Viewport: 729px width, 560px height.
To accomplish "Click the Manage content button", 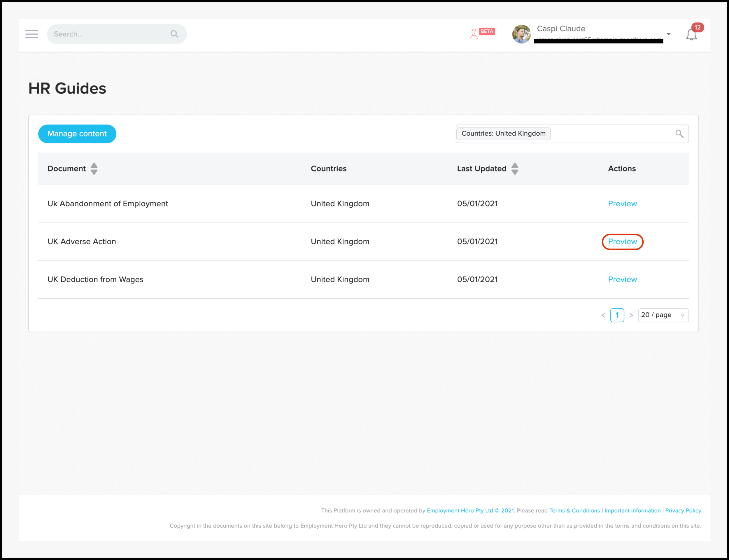I will [x=77, y=134].
